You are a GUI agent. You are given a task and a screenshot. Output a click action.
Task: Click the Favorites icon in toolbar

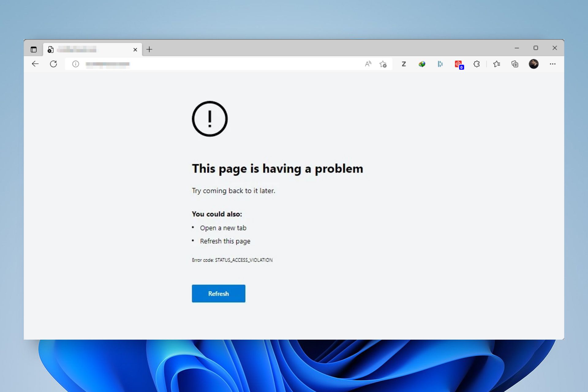(x=496, y=64)
